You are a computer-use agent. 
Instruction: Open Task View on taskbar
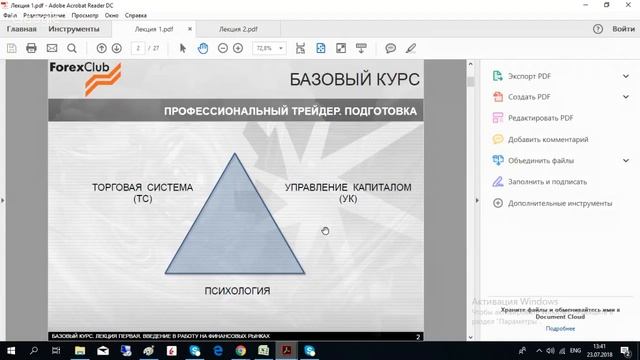tap(56, 351)
